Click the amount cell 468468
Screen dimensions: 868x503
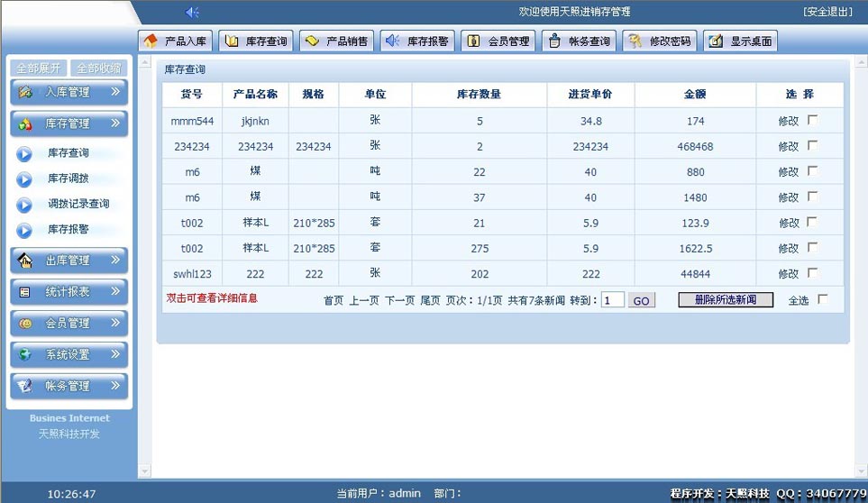tap(695, 147)
